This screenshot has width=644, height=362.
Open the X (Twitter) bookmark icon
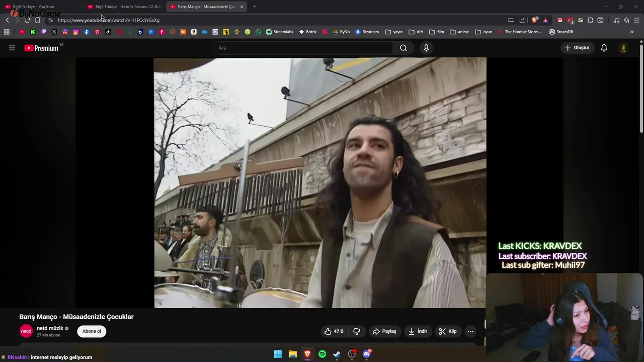click(54, 32)
